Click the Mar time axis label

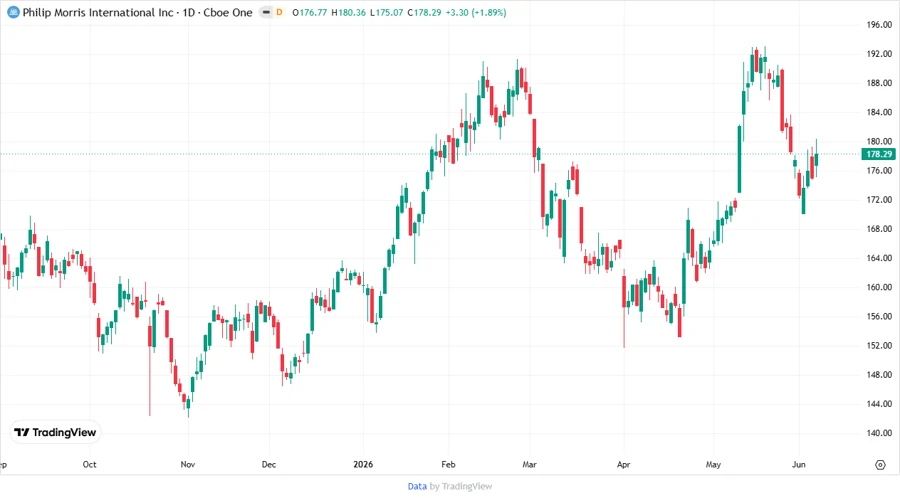click(529, 465)
